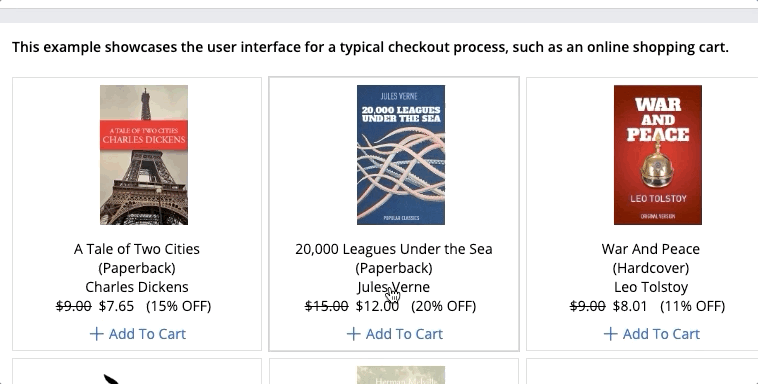Open the A Tale of Two Cities book cover
758x384 pixels.
144,155
